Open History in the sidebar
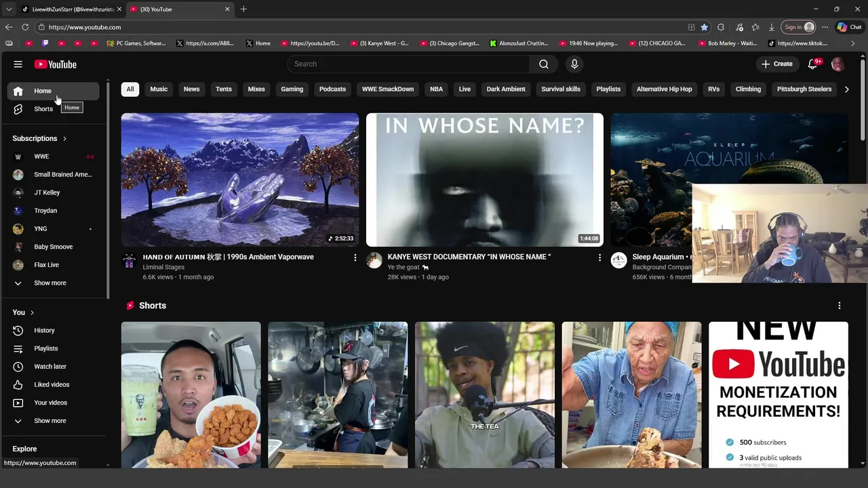The width and height of the screenshot is (868, 488). (x=54, y=330)
